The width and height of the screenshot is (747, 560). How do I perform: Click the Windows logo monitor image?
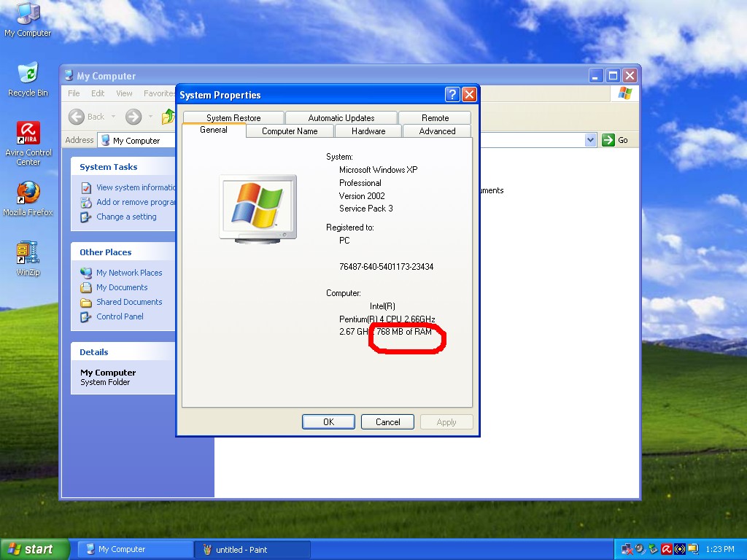(258, 209)
